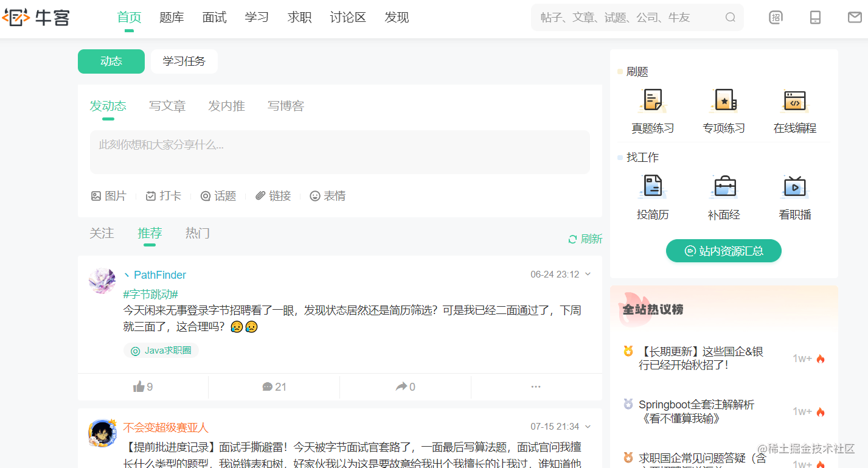Refresh the feed with 刷新
Viewport: 868px width, 468px height.
pos(585,239)
